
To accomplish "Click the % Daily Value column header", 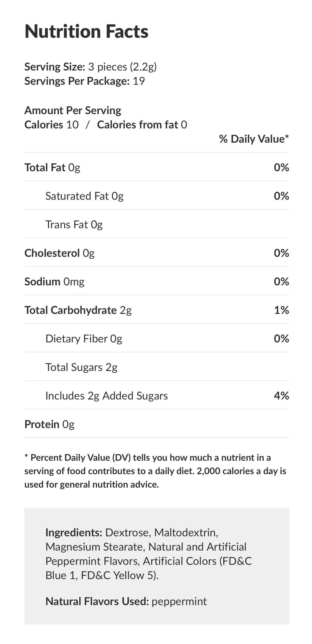I will point(254,139).
